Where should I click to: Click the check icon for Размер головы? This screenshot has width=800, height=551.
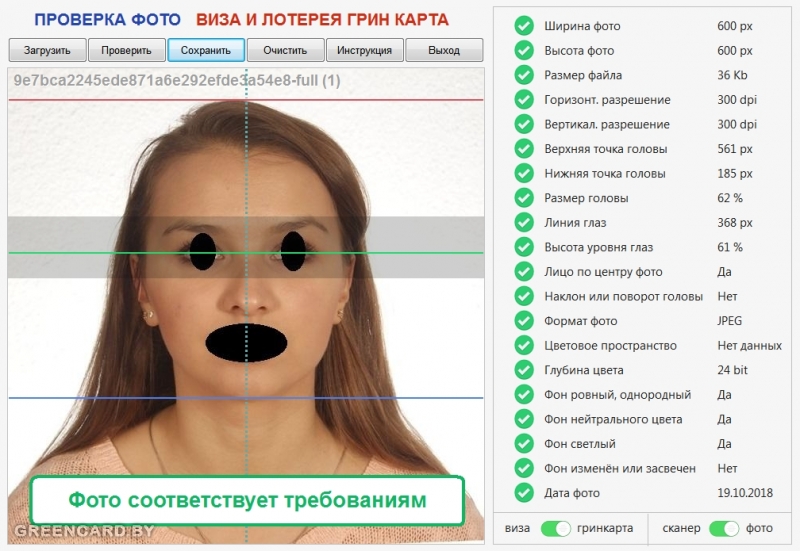point(524,197)
